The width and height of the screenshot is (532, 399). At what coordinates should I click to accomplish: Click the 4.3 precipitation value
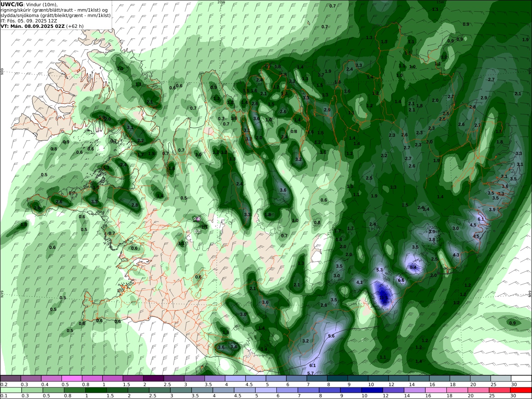pyautogui.click(x=456, y=255)
